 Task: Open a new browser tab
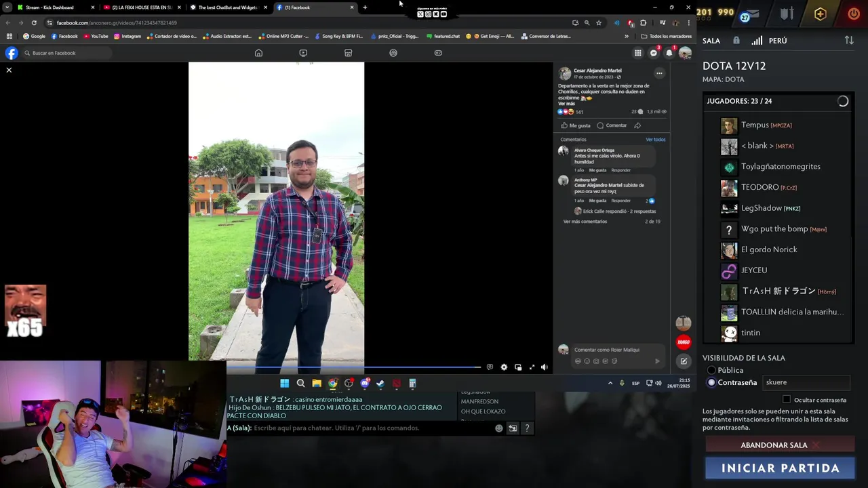coord(365,7)
